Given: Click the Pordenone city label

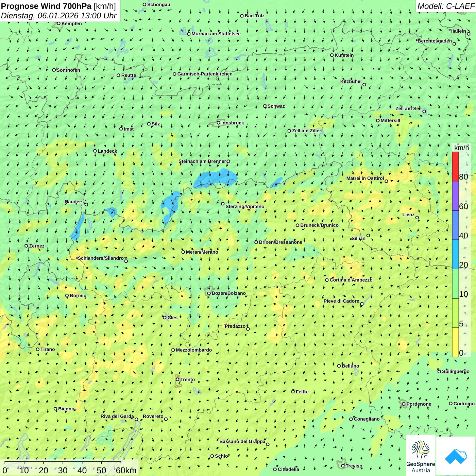Looking at the screenshot, I should click(x=419, y=404).
